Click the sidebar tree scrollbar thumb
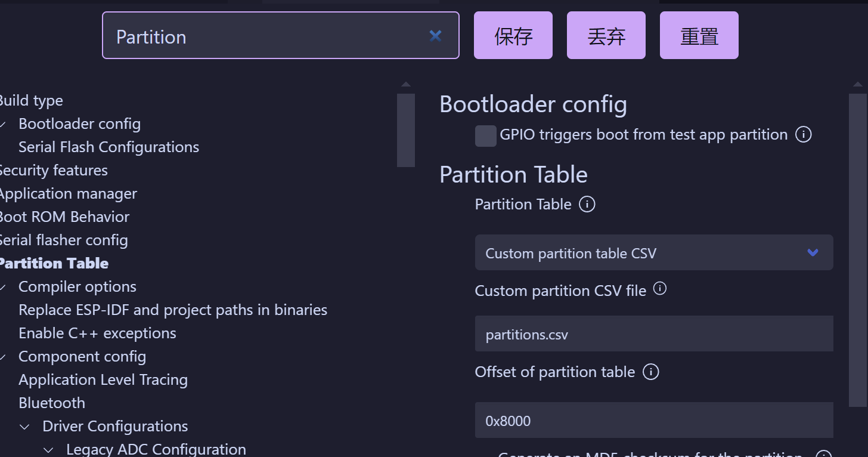 [406, 129]
